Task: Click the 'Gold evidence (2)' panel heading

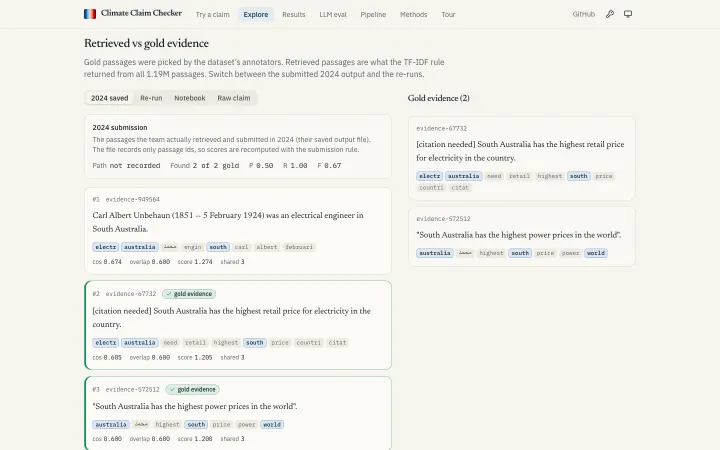Action: (x=439, y=98)
